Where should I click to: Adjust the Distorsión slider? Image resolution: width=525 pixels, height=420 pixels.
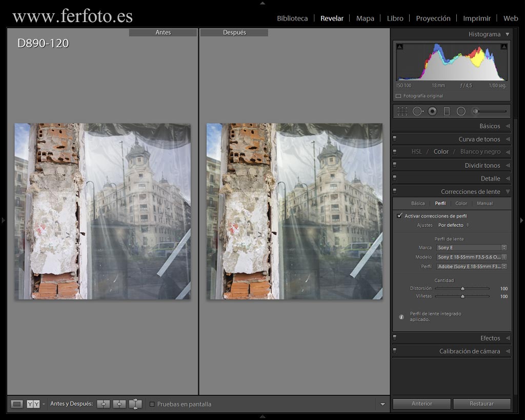[462, 288]
